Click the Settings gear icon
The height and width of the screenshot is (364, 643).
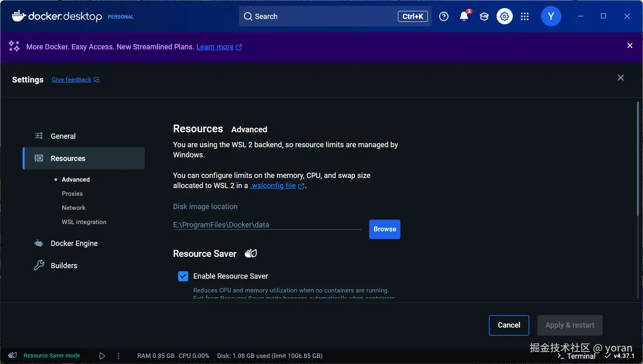point(504,16)
